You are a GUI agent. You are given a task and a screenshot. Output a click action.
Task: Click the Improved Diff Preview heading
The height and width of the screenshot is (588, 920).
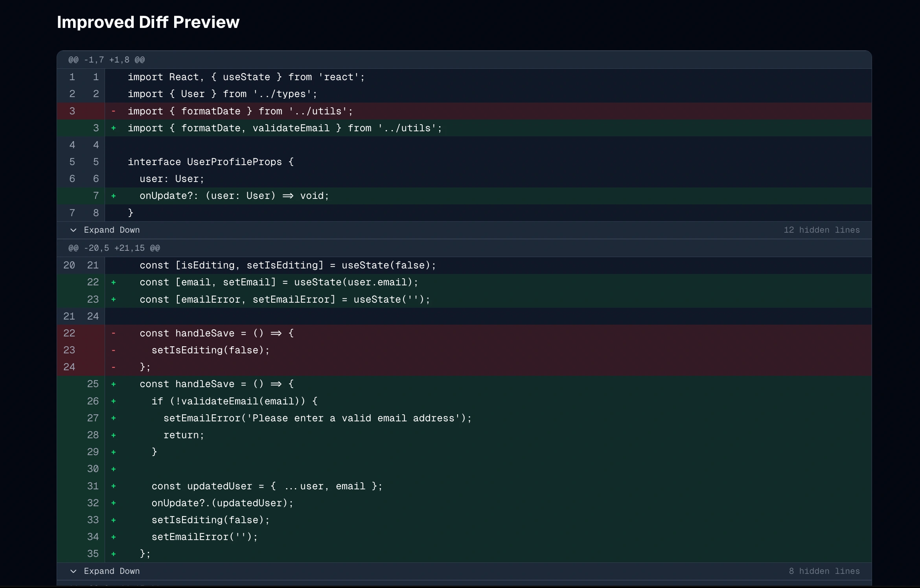tap(148, 22)
